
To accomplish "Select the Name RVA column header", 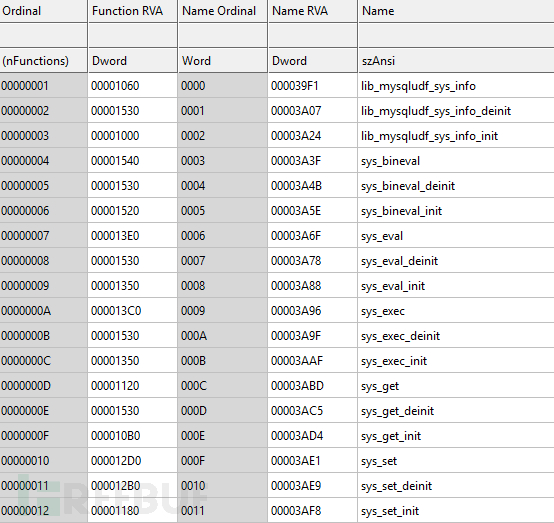I will pos(313,11).
